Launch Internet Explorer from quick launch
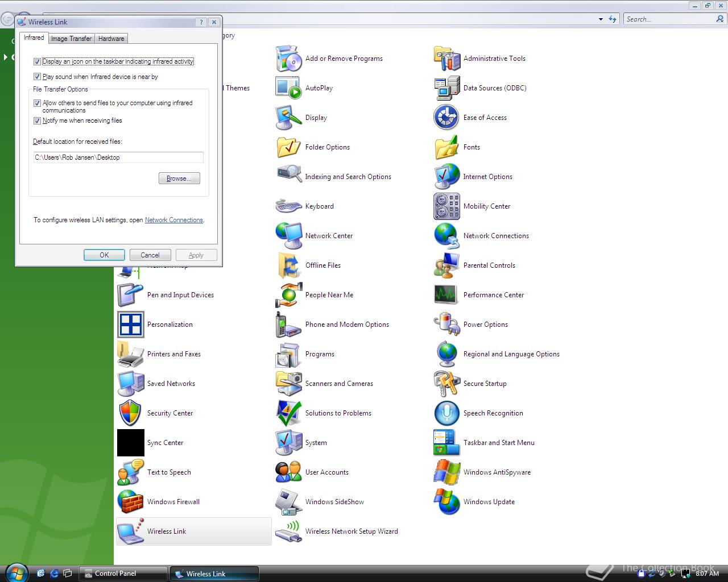The height and width of the screenshot is (582, 728). point(54,573)
